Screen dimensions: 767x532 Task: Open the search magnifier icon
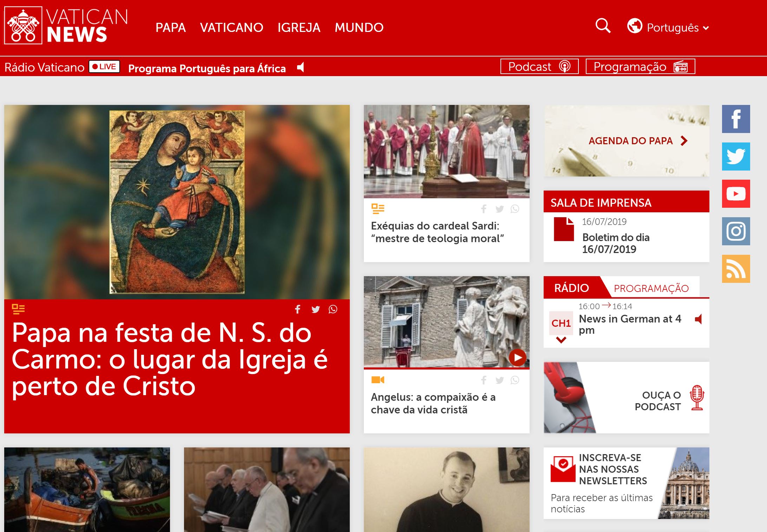click(x=603, y=26)
